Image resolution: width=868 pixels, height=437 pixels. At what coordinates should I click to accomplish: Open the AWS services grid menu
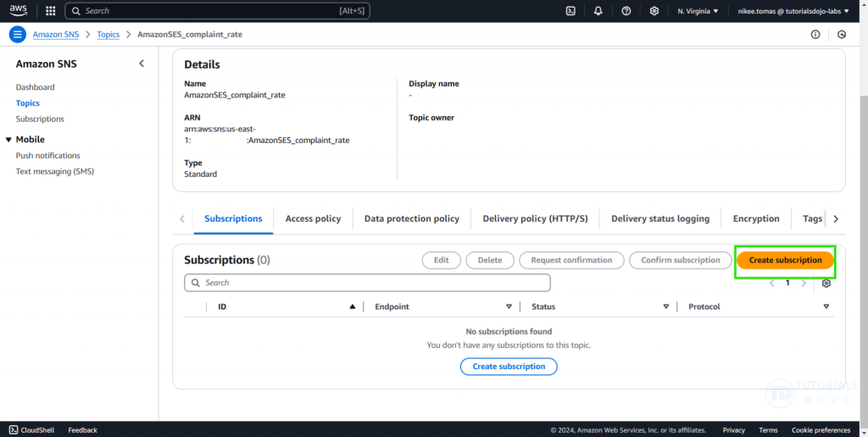pos(50,10)
